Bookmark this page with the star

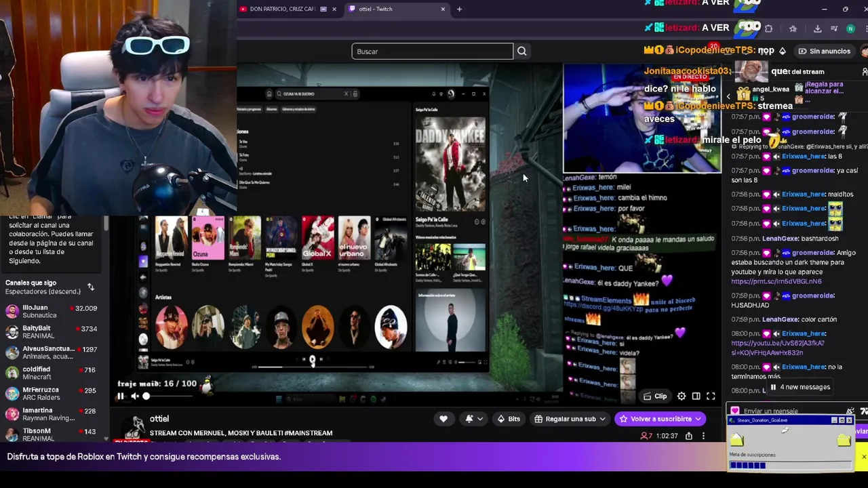click(x=793, y=28)
